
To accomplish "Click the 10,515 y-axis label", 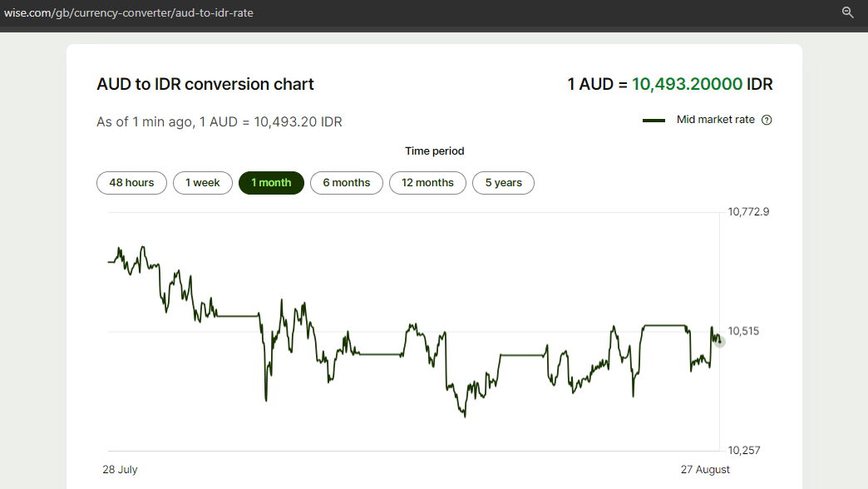I will click(x=743, y=331).
